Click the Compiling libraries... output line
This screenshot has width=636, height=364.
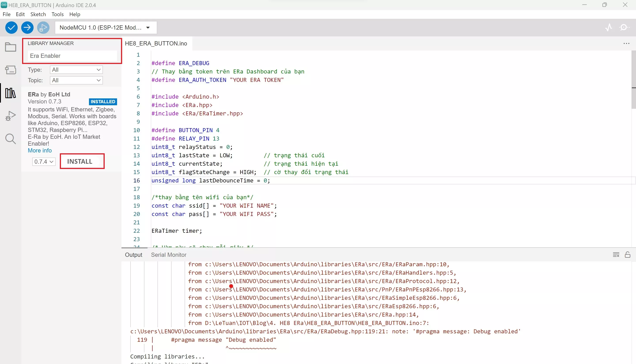(x=167, y=356)
